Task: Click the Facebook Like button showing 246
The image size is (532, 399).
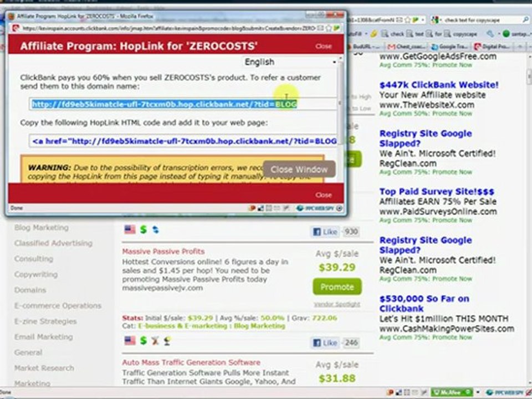Action: [x=325, y=342]
